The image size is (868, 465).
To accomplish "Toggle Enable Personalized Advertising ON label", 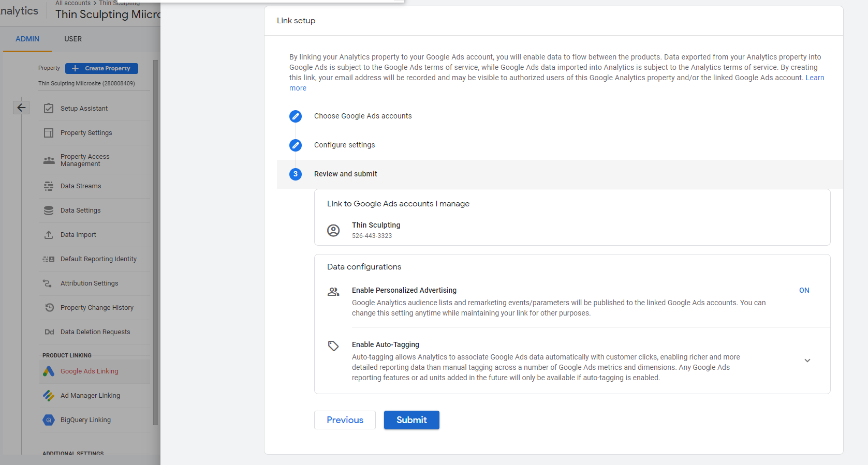I will tap(804, 290).
